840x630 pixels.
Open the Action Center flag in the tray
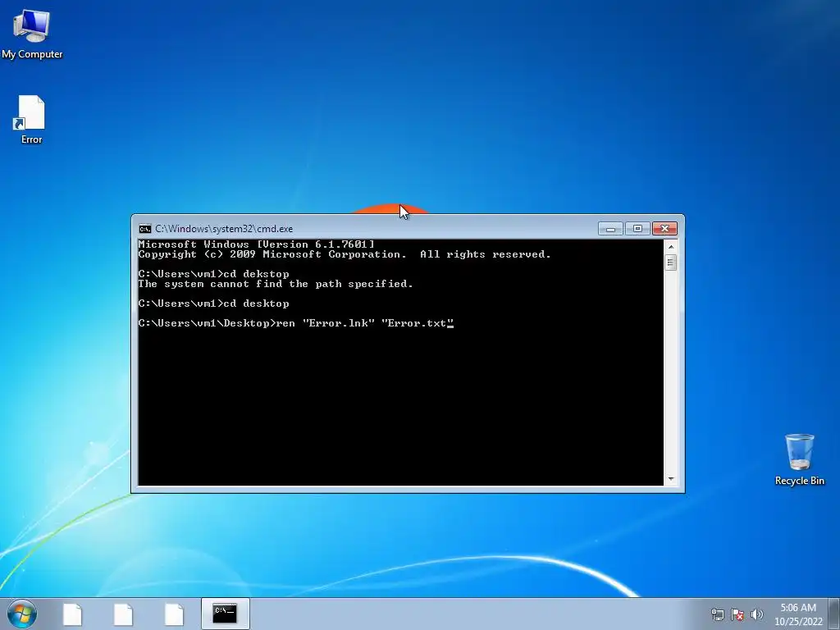737,614
